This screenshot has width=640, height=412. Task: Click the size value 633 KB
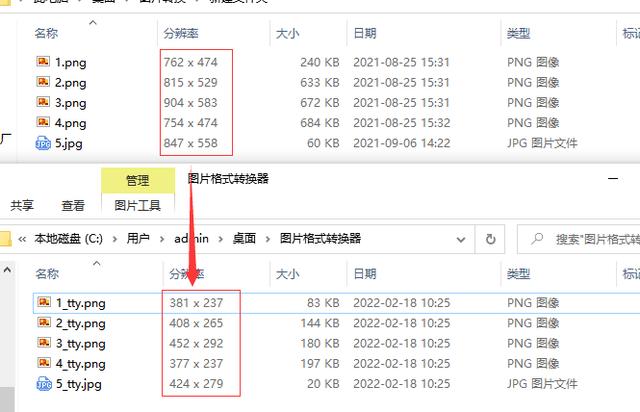pos(320,82)
